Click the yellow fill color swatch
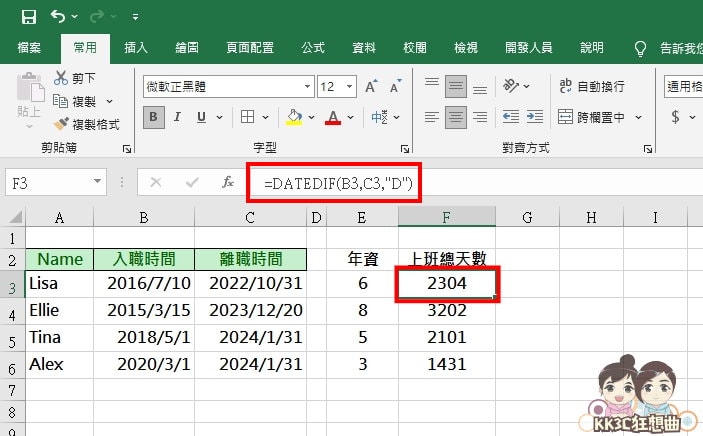The image size is (703, 436). coord(294,117)
